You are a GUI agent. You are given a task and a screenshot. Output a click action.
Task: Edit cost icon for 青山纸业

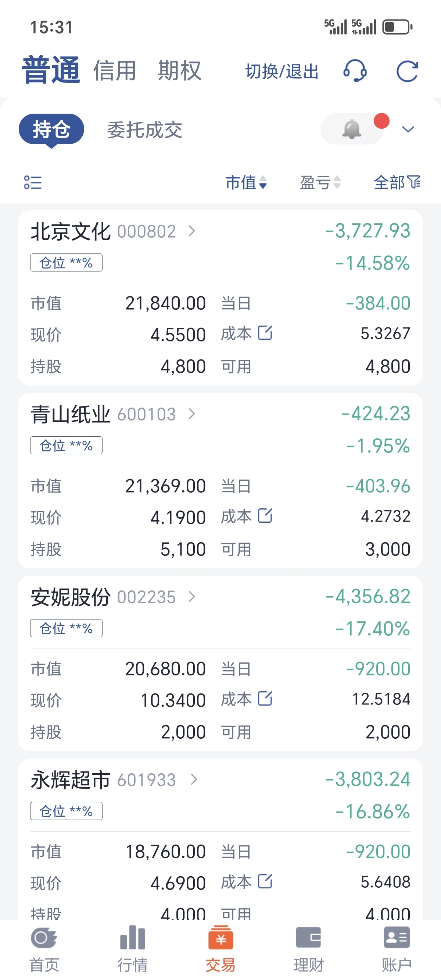tap(265, 516)
